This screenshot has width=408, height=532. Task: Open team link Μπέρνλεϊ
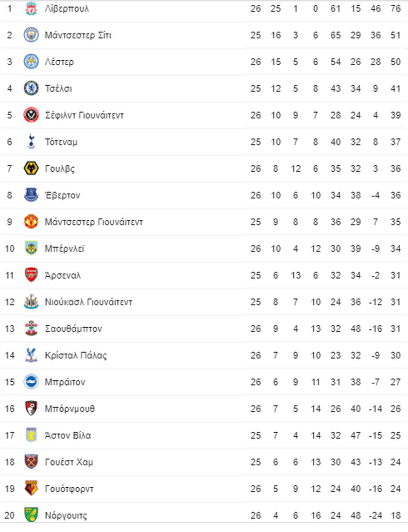65,248
